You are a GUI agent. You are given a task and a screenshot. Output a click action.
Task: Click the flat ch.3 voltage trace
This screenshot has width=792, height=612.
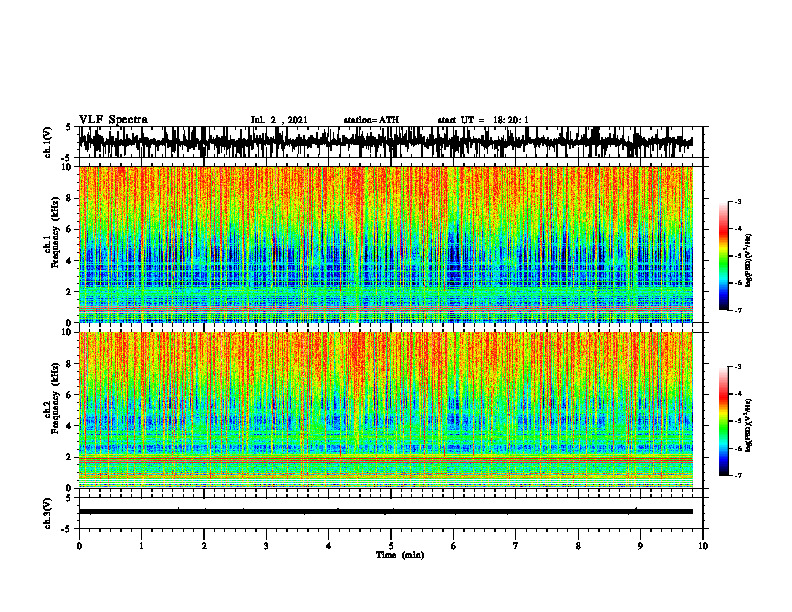click(386, 512)
